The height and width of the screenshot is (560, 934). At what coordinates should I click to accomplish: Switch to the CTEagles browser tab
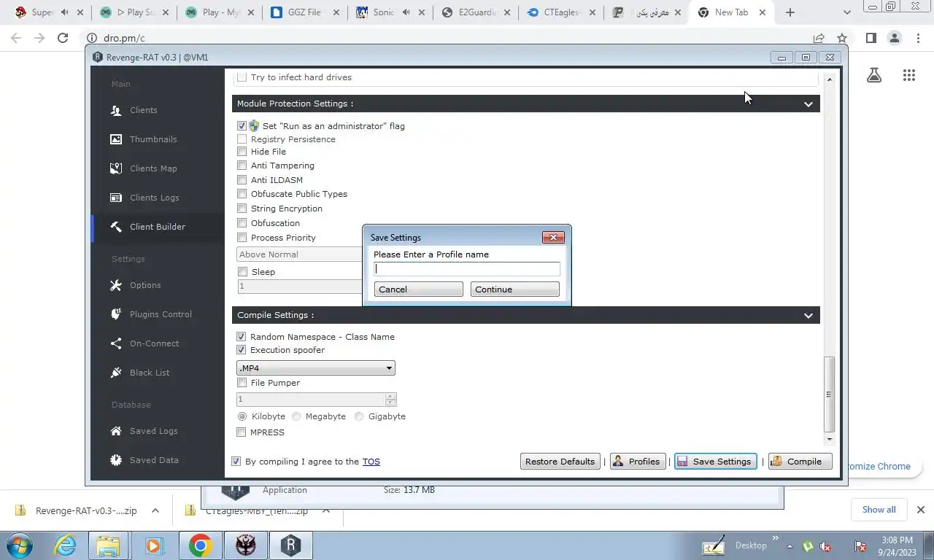pos(562,12)
